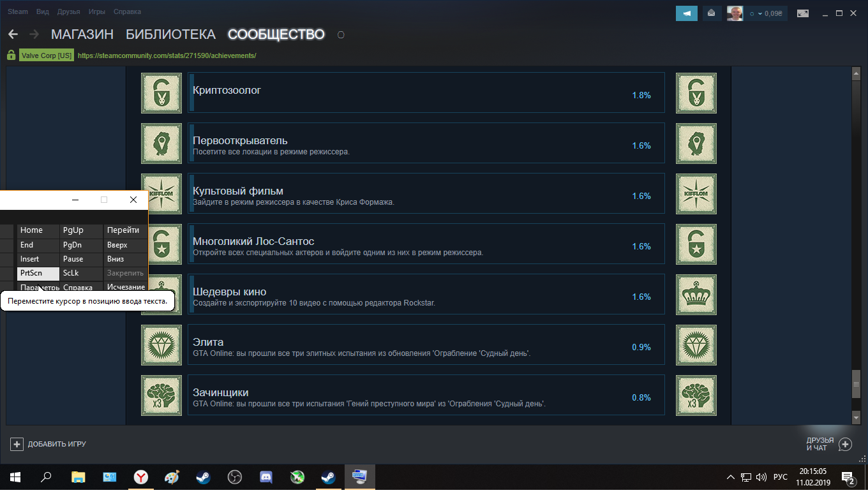The width and height of the screenshot is (868, 495).
Task: Open Discord from the taskbar
Action: click(266, 477)
